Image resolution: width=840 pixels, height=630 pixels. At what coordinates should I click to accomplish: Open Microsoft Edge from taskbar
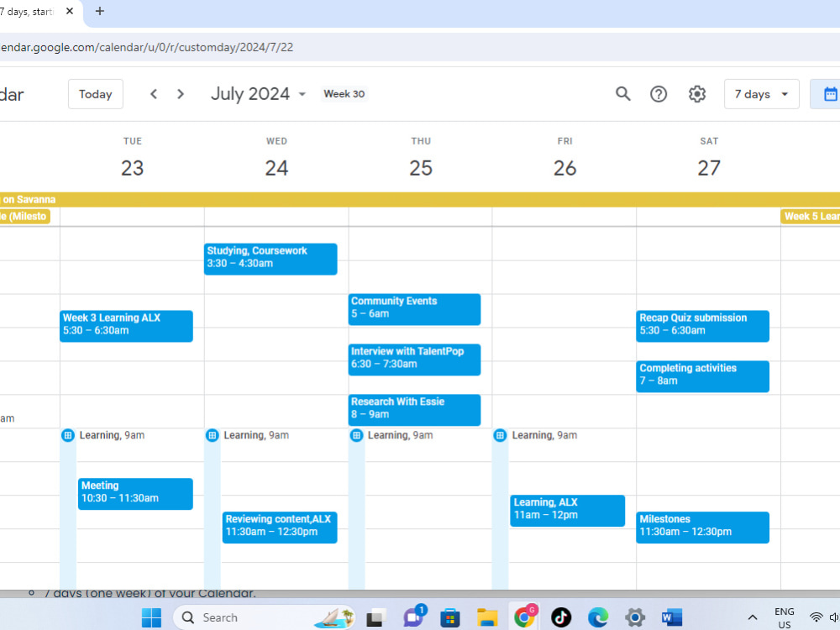tap(598, 617)
